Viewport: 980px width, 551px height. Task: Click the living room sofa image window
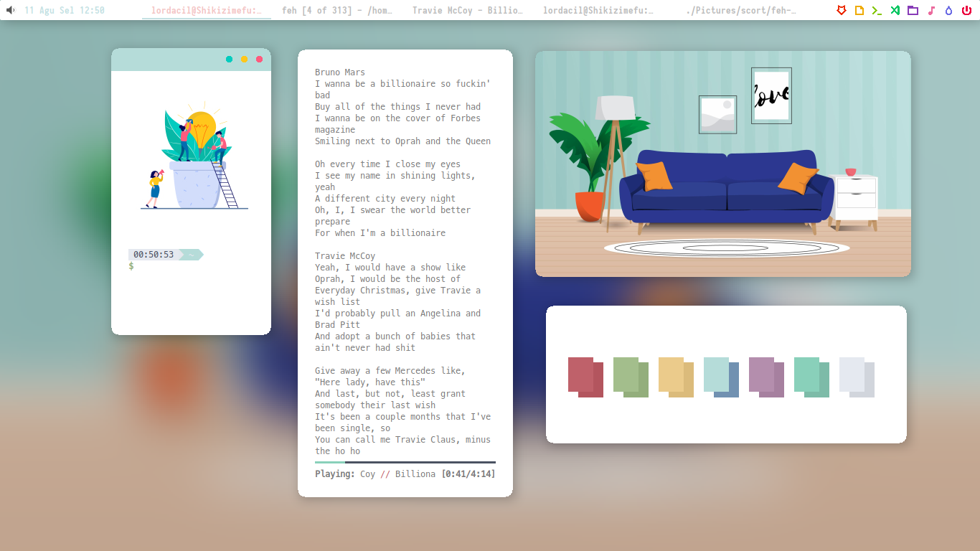tap(723, 164)
